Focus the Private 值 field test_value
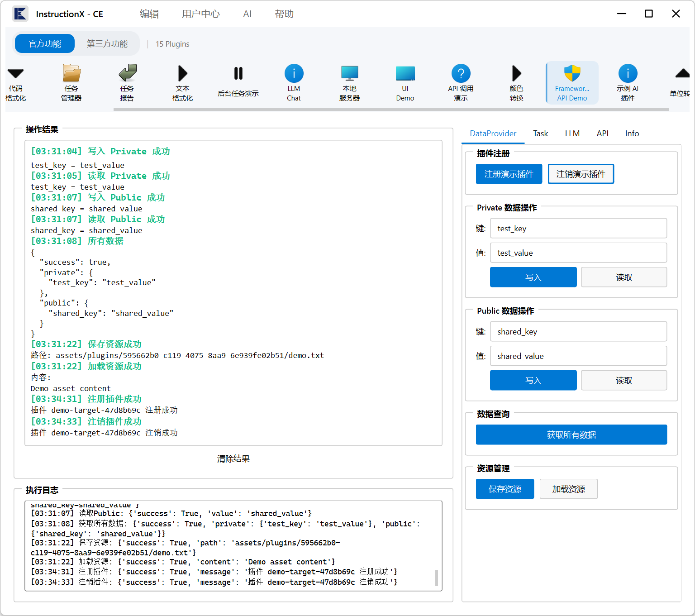 click(x=578, y=253)
